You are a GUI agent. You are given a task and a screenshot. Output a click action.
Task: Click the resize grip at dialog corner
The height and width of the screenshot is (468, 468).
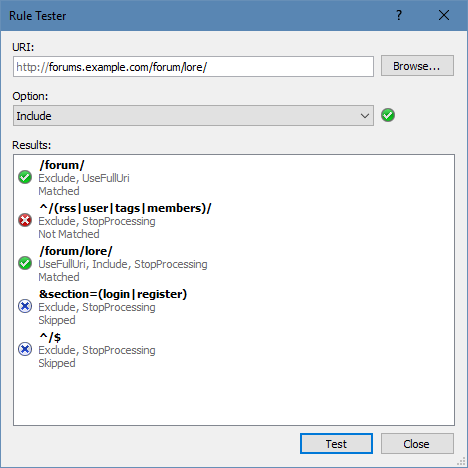[461, 461]
